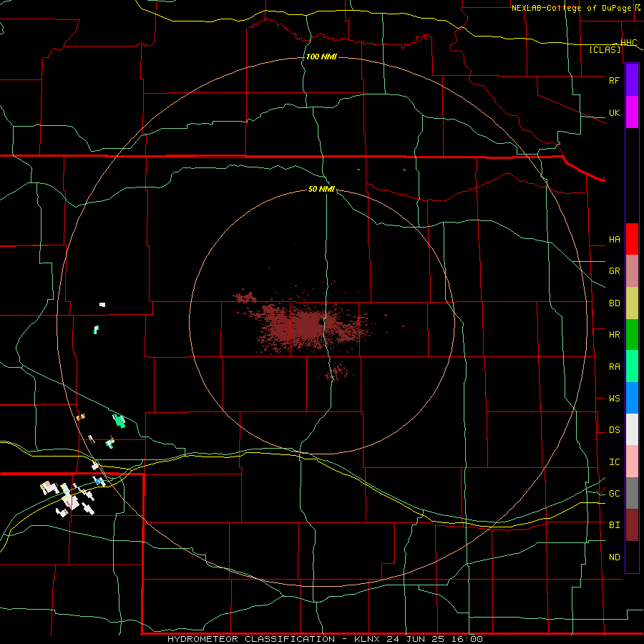
Task: Click the ND legend label
Action: (614, 557)
